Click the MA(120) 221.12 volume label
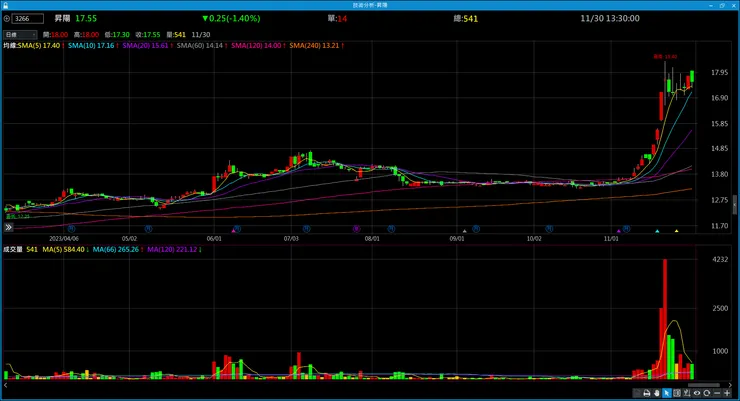Viewport: 740px width, 401px height. click(172, 250)
